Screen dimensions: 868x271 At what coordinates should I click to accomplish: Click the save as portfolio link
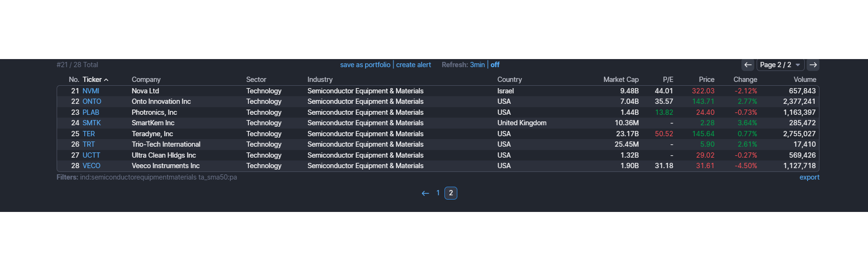tap(365, 65)
